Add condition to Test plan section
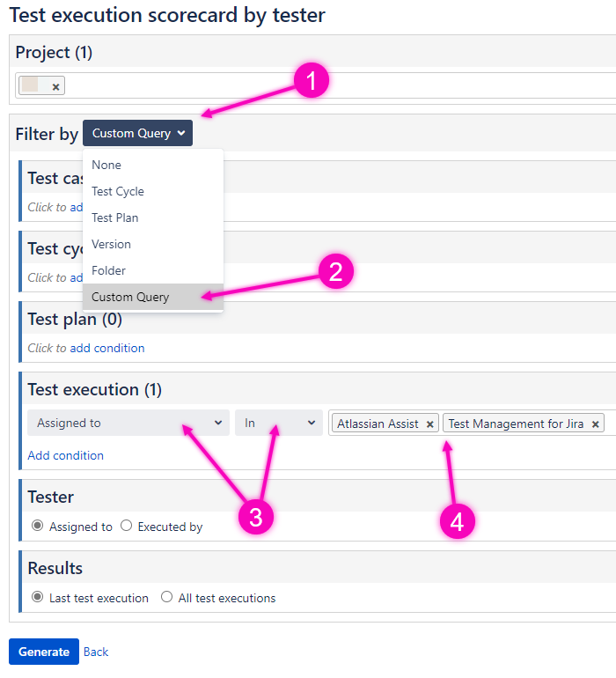This screenshot has height=678, width=616. click(107, 348)
